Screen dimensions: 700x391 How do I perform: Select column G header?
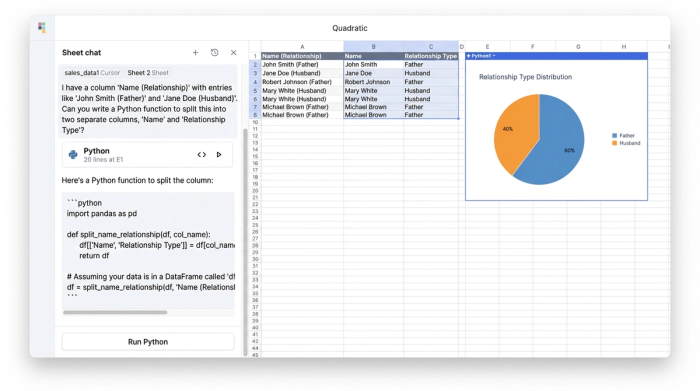pyautogui.click(x=578, y=46)
